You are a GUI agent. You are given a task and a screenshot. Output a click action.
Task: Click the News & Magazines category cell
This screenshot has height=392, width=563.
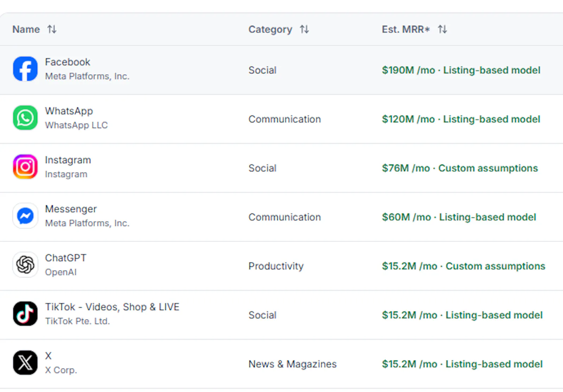pyautogui.click(x=292, y=364)
